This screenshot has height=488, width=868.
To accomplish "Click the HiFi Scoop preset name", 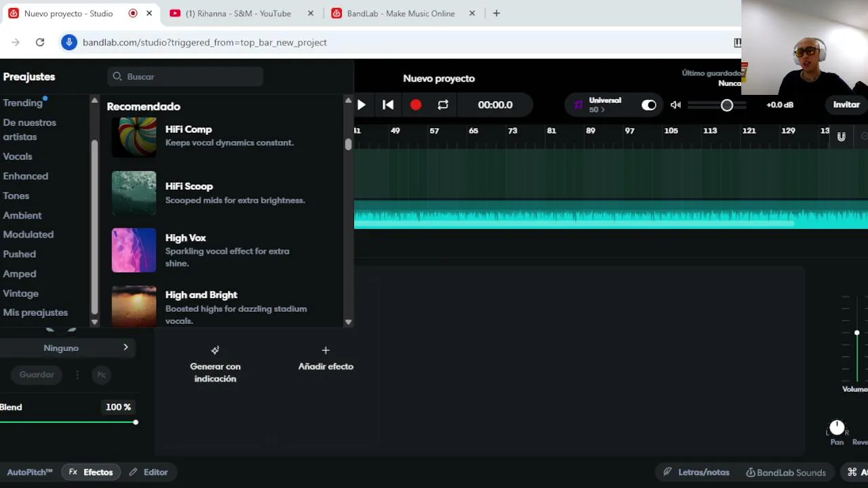I will tap(189, 186).
